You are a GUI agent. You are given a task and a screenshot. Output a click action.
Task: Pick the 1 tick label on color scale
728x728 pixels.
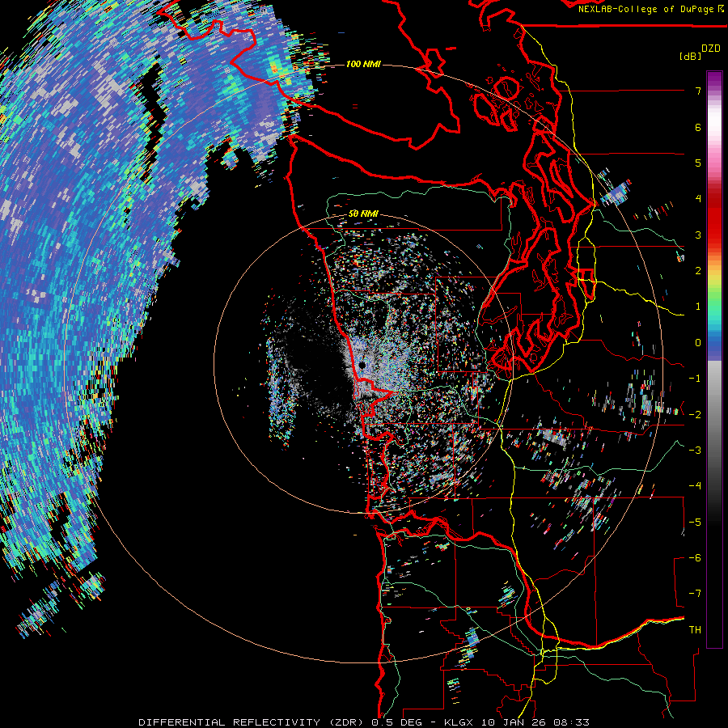point(698,307)
